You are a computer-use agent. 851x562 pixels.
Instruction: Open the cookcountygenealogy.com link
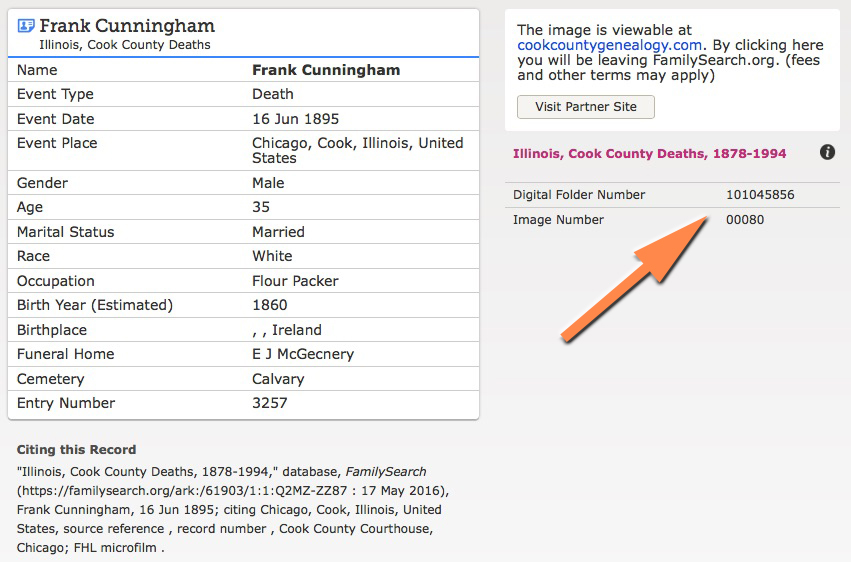coord(609,45)
